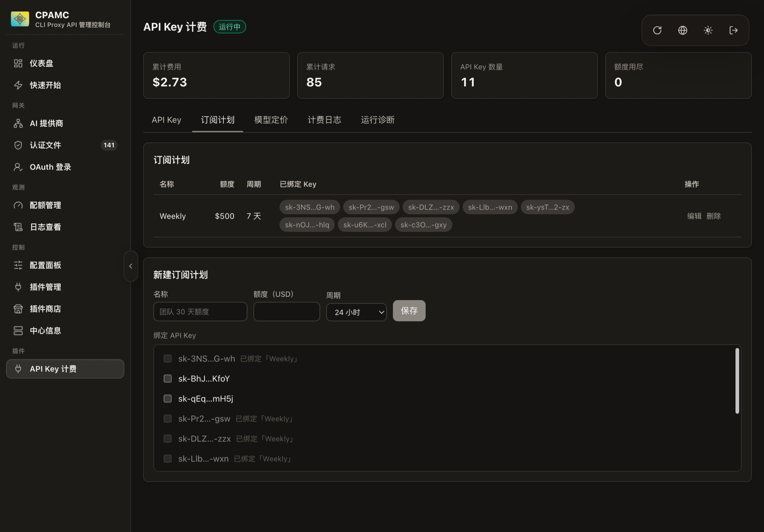Click the 插件管理 plug icon
The height and width of the screenshot is (532, 764).
click(18, 287)
